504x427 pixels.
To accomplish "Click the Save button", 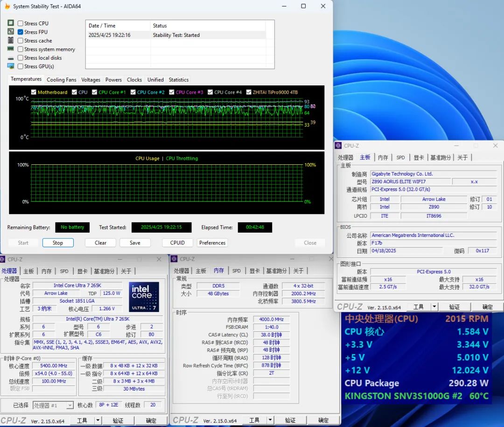I will pyautogui.click(x=135, y=242).
